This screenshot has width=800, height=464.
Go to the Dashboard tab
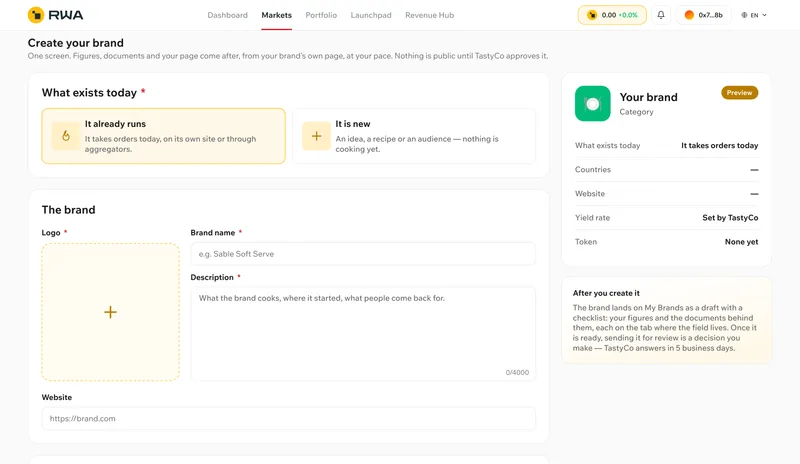click(x=228, y=15)
